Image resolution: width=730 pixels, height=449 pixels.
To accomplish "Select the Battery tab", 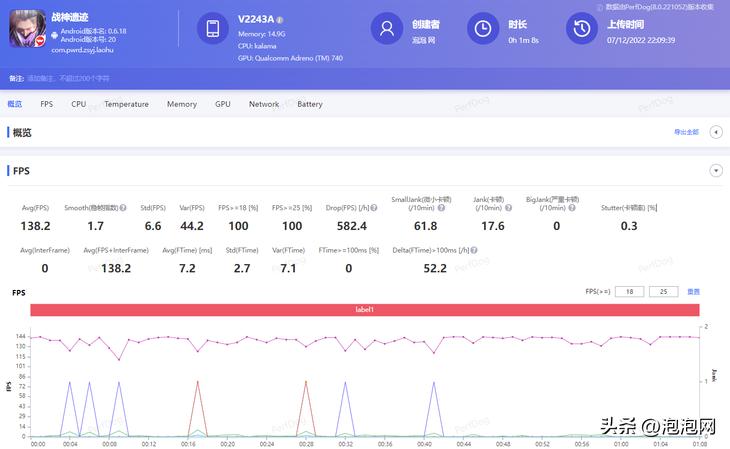I will click(310, 104).
